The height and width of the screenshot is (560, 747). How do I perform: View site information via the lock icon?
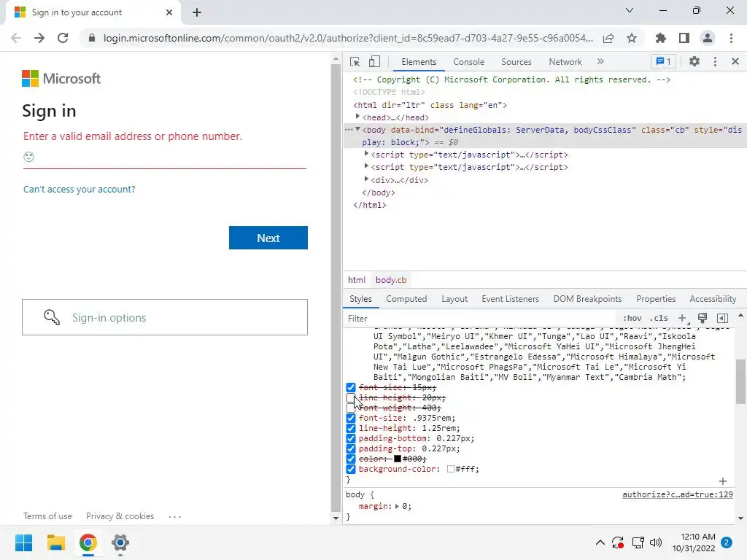(92, 38)
